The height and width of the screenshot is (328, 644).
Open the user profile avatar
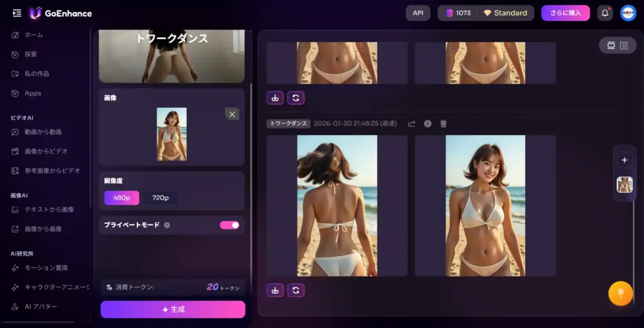[x=628, y=13]
